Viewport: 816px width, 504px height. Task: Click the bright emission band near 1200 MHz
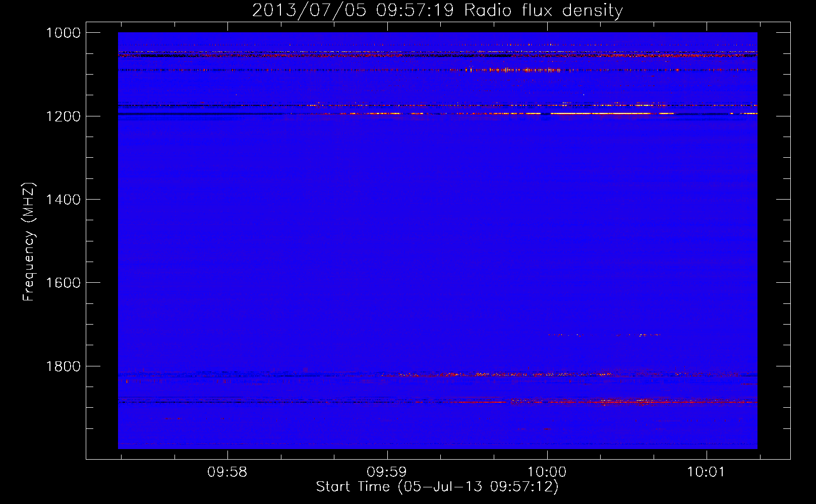[600, 114]
